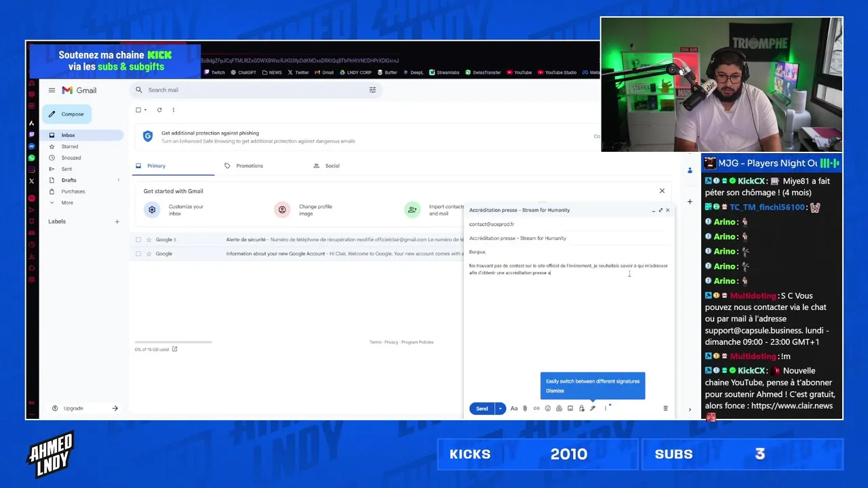The width and height of the screenshot is (868, 488).
Task: Dismiss the signatures tooltip
Action: coord(555,391)
